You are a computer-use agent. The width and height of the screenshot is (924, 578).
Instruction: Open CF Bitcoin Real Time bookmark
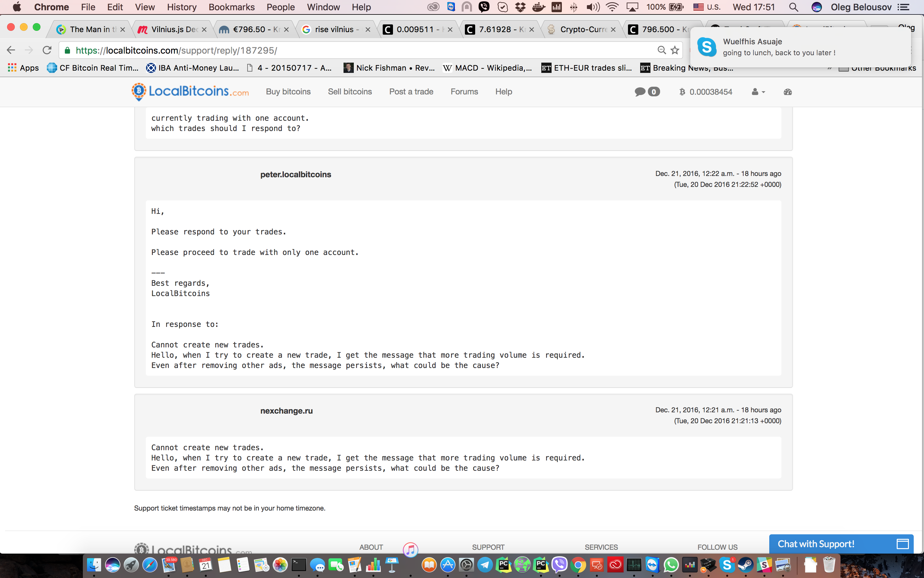click(93, 68)
